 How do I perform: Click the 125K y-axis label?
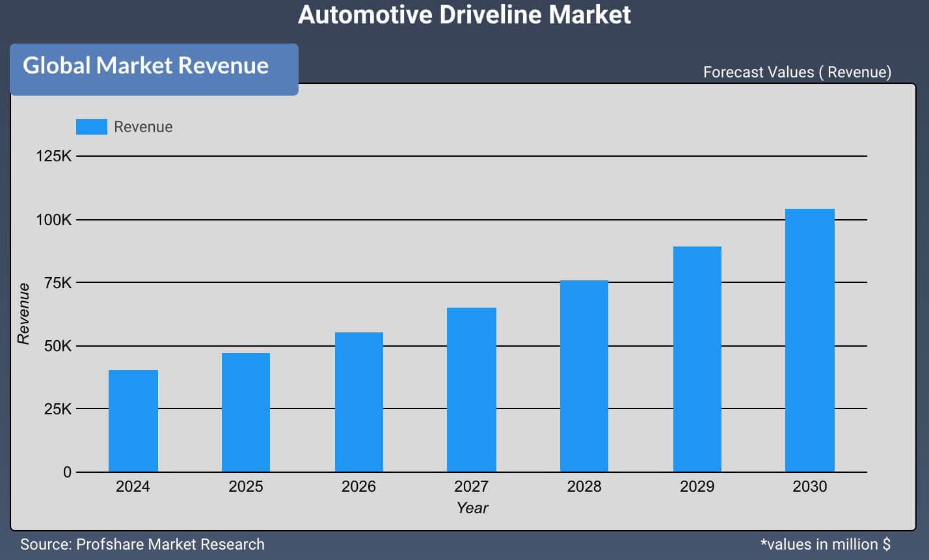tap(54, 156)
